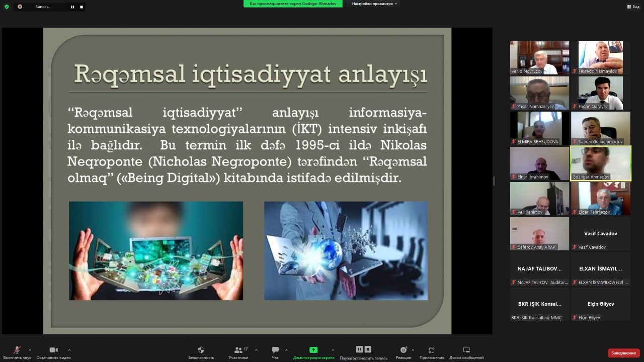Expand share screen options arrow
Image resolution: width=644 pixels, height=362 pixels.
coord(333,350)
